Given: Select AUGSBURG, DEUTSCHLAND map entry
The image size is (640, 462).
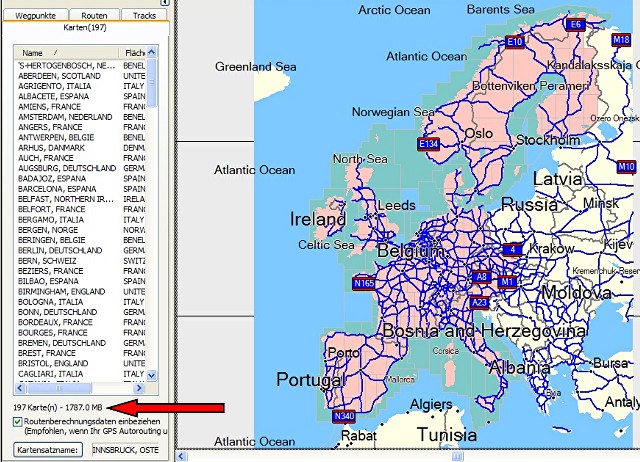Looking at the screenshot, I should pos(80,168).
